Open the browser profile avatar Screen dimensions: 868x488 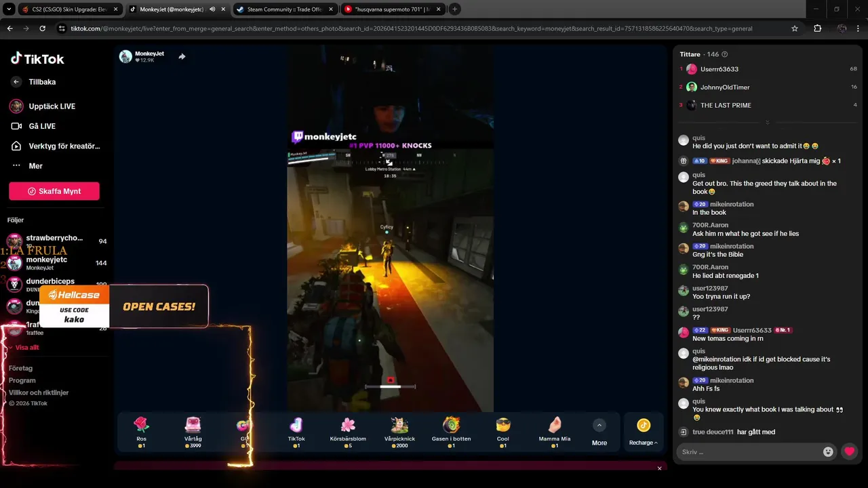[x=842, y=28]
